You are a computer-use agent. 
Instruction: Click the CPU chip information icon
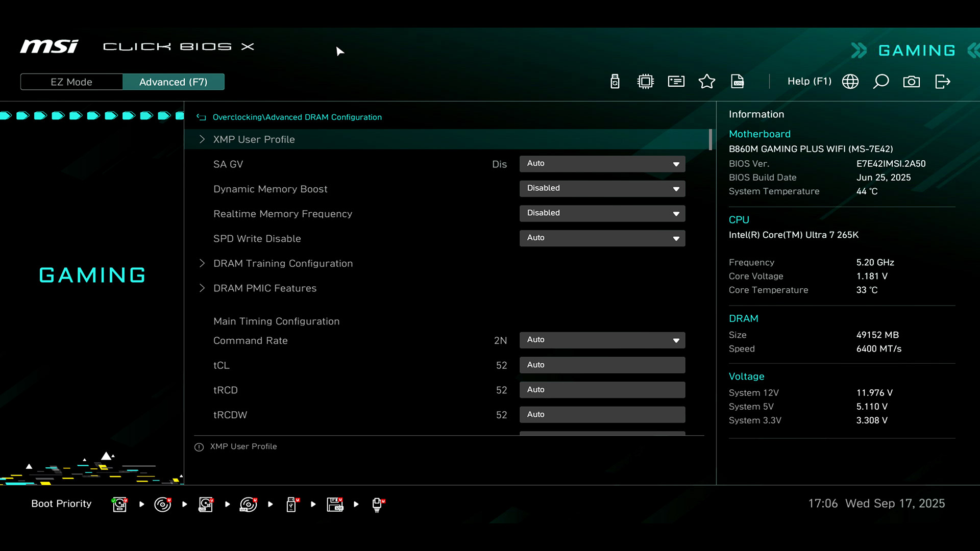tap(646, 82)
